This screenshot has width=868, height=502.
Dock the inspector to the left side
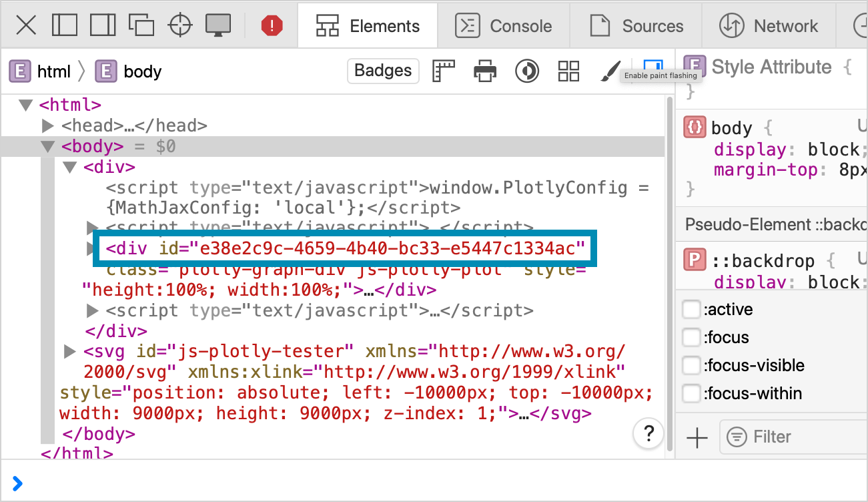point(65,25)
